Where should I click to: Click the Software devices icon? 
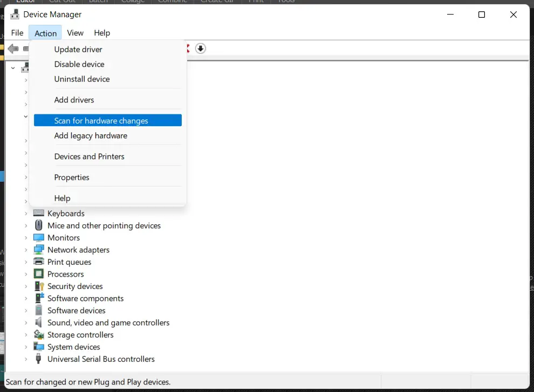38,310
